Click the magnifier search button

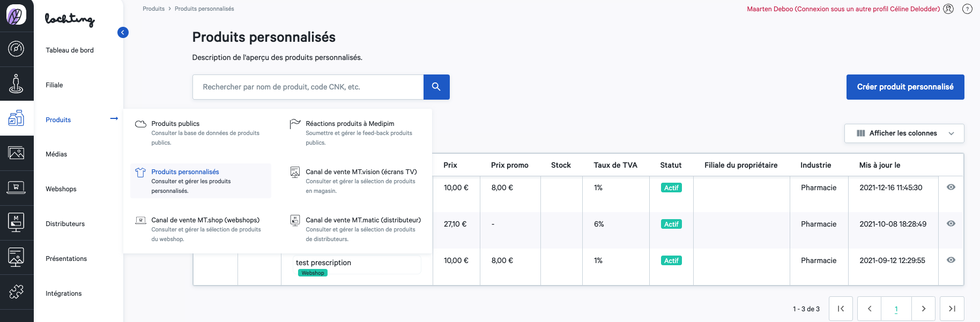coord(436,87)
